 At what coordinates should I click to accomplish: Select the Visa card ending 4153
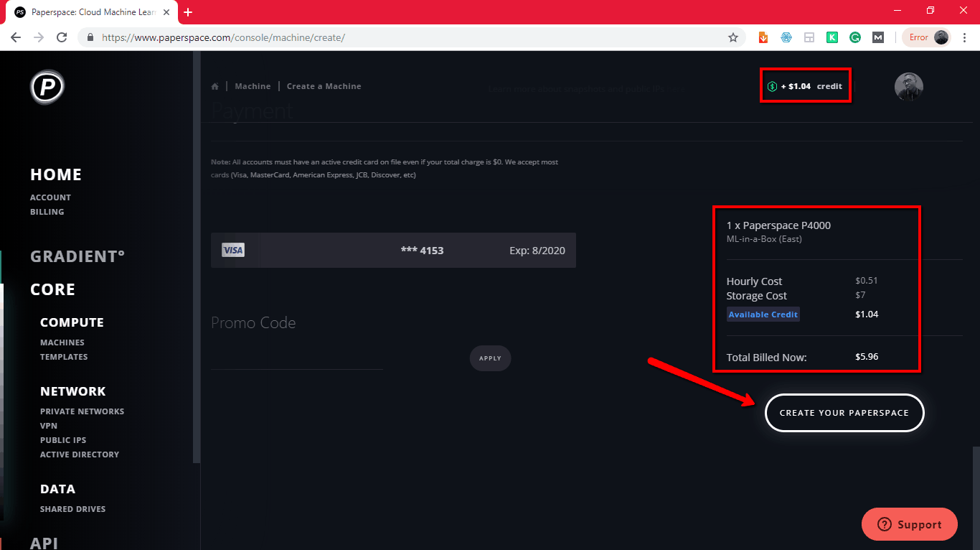393,250
